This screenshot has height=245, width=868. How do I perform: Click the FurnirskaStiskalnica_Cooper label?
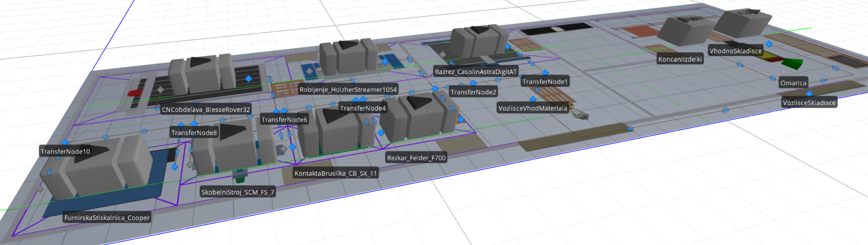107,218
